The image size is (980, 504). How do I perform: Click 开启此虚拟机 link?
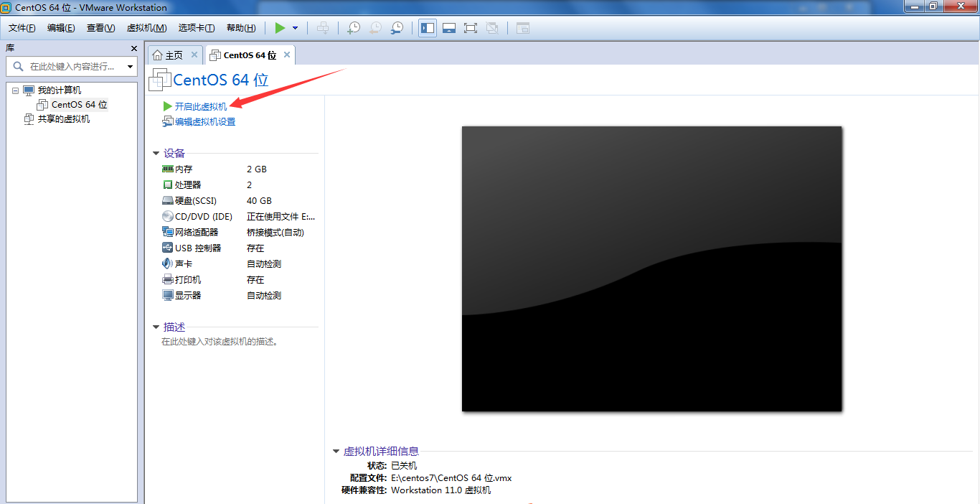pyautogui.click(x=201, y=106)
